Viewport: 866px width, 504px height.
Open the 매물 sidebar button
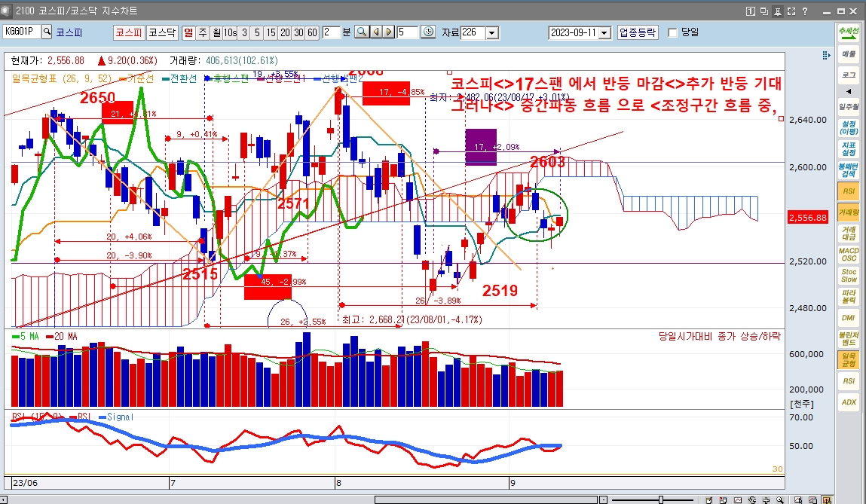[x=849, y=53]
